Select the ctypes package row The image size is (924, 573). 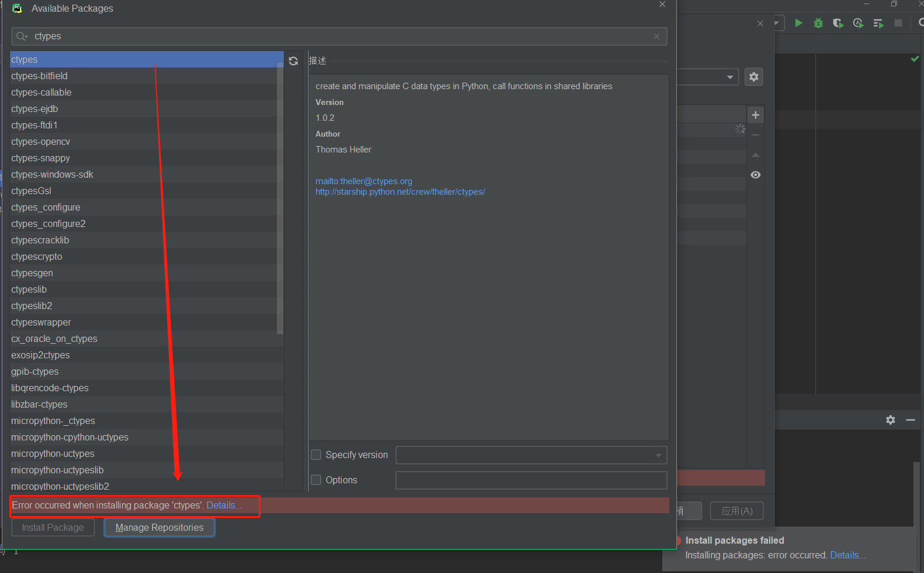coord(147,59)
